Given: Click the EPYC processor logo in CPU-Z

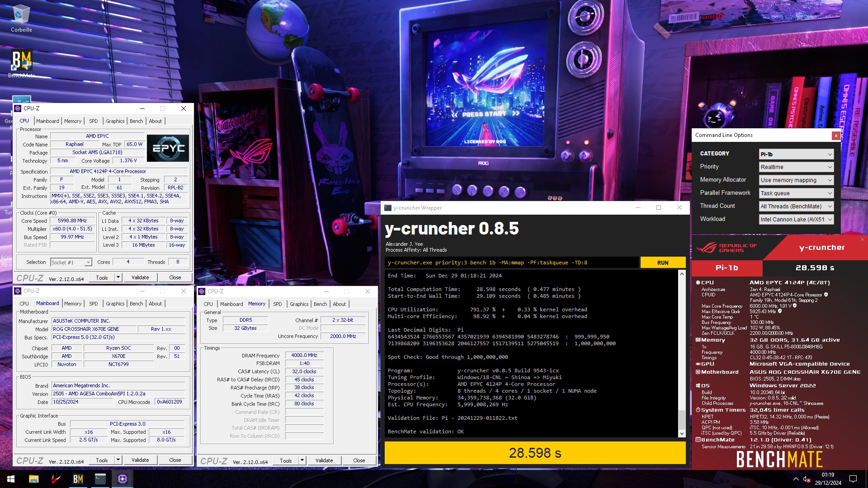Looking at the screenshot, I should click(x=168, y=148).
